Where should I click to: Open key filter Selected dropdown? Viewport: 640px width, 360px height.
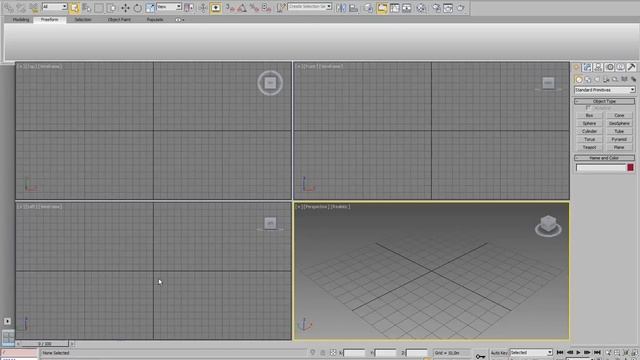(531, 352)
